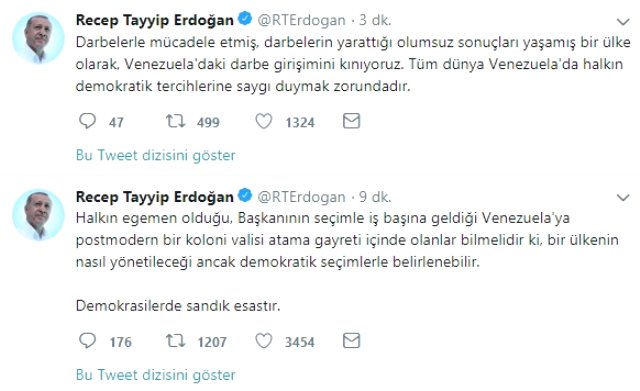The image size is (640, 391).
Task: Open the @RTErdogan handle on the second tweet
Action: coord(301,197)
